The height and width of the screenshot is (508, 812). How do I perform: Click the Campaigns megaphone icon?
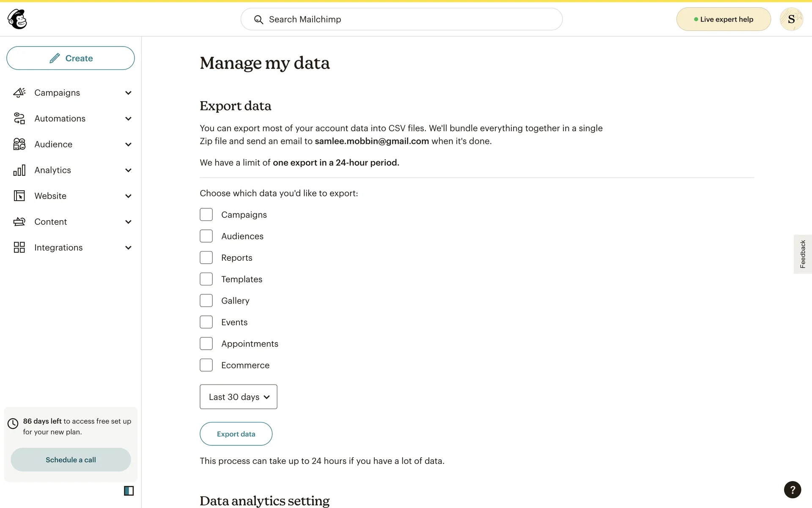click(19, 93)
